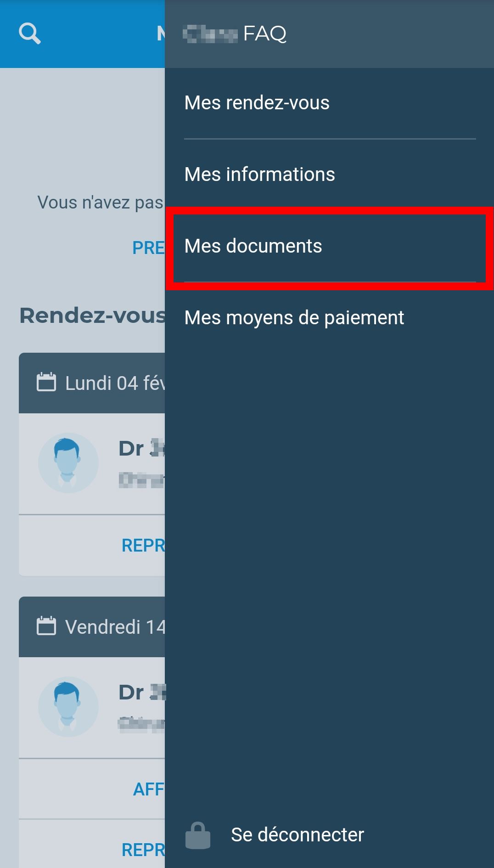Click REPR button on the Lundi 04 card
Viewport: 494px width, 868px height.
(x=143, y=546)
